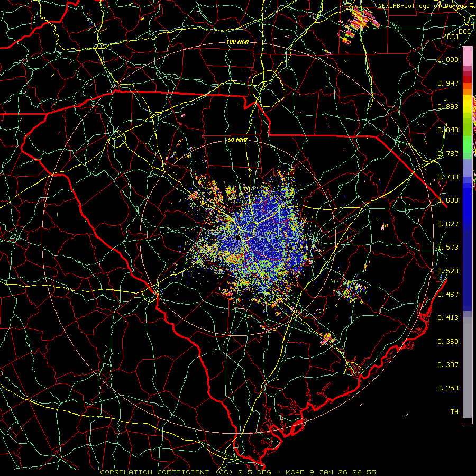Select the DCC label above the legend
This screenshot has height=476, width=476.
click(464, 32)
